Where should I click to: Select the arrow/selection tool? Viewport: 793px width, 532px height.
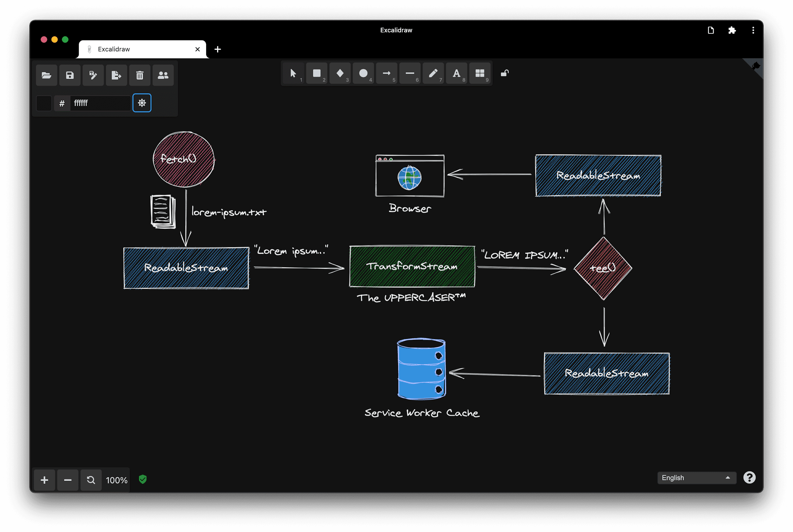pyautogui.click(x=293, y=72)
